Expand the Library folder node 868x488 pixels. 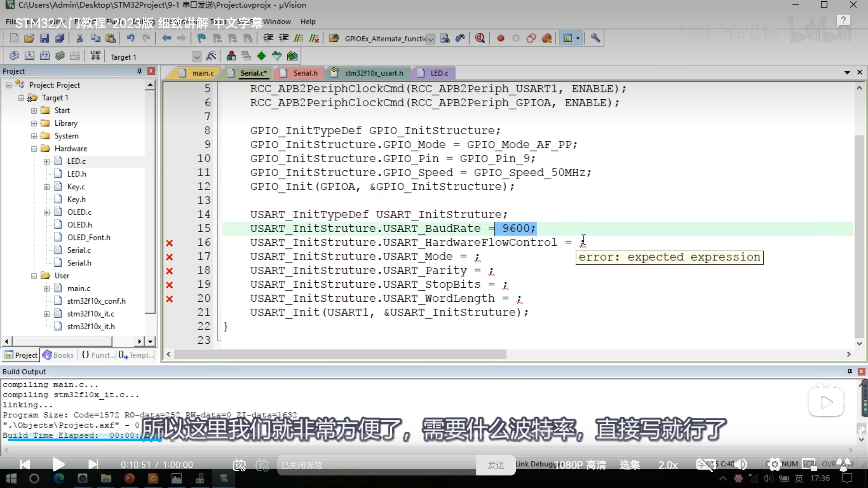click(34, 123)
